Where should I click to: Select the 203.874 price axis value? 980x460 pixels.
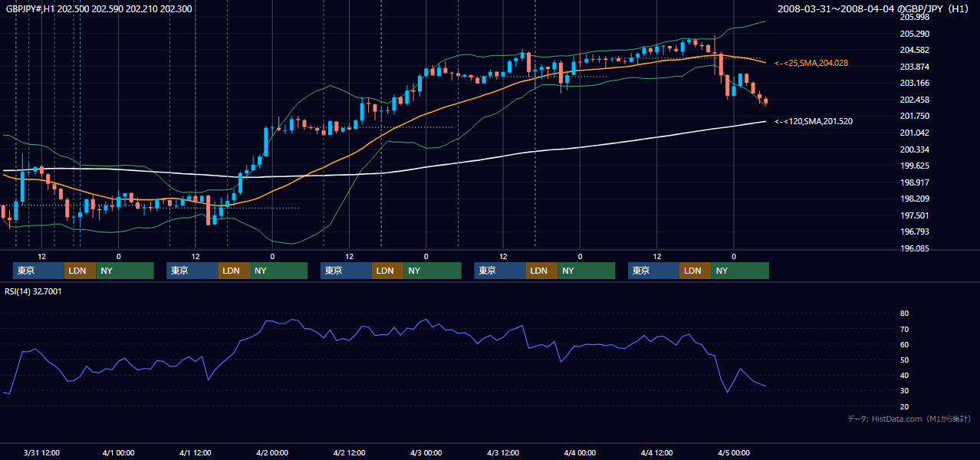pos(915,67)
